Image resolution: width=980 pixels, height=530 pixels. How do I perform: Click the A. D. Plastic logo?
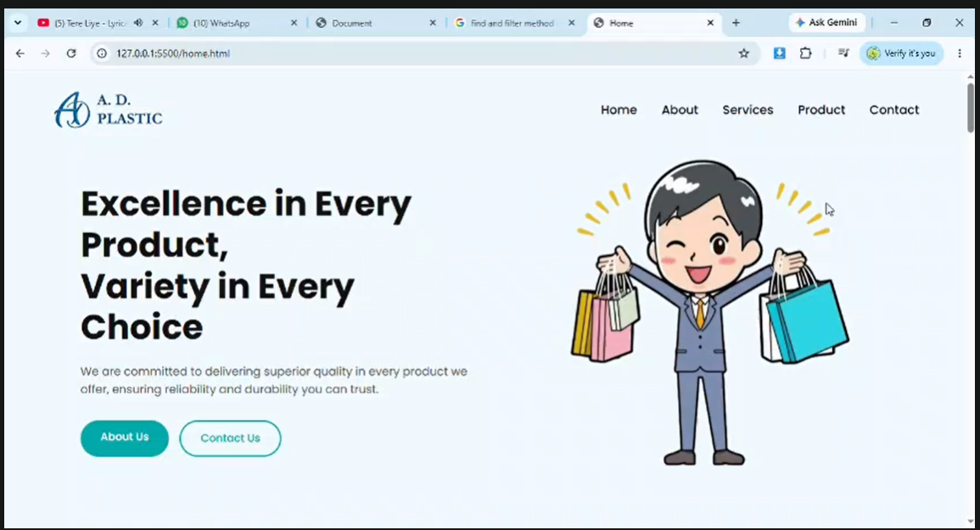click(108, 110)
